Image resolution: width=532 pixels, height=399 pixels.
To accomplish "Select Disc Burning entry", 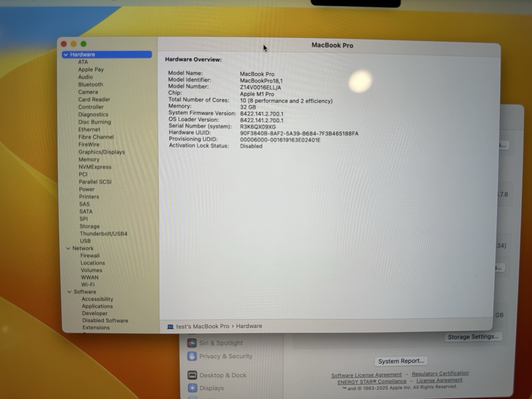I will click(x=95, y=122).
